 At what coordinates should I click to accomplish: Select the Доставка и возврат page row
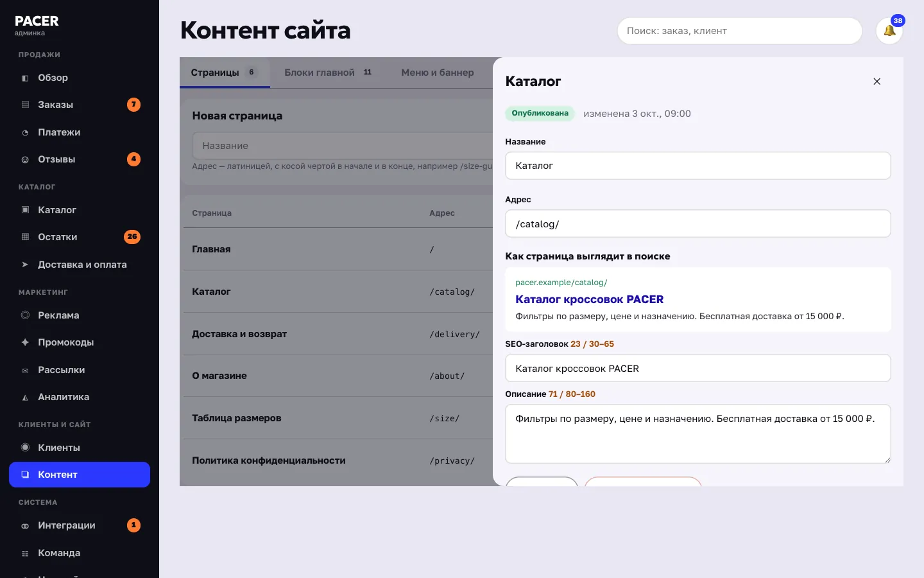point(338,334)
